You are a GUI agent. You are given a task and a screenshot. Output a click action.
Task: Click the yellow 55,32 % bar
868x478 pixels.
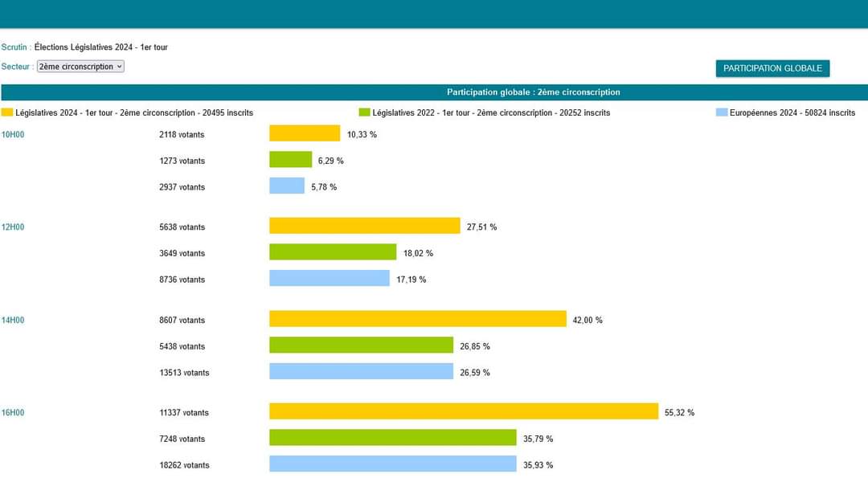[464, 411]
